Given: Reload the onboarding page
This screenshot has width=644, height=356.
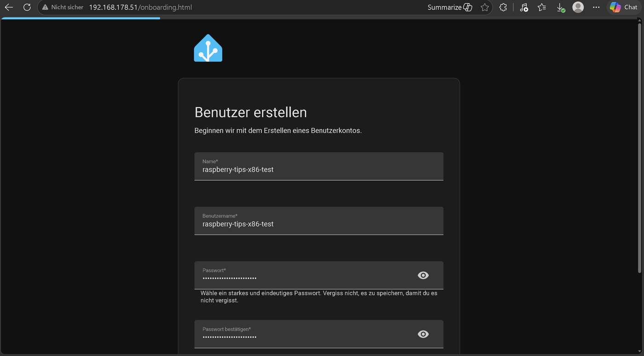Looking at the screenshot, I should click(x=27, y=7).
